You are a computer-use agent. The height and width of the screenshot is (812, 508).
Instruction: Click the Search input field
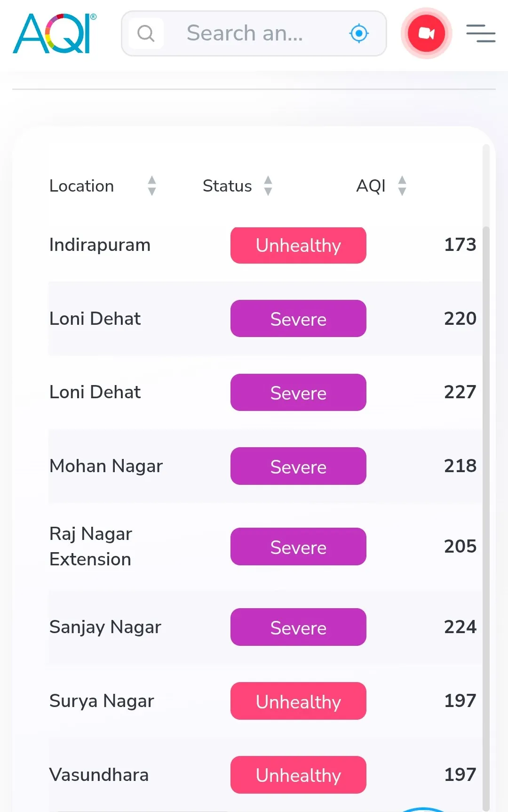pyautogui.click(x=254, y=33)
